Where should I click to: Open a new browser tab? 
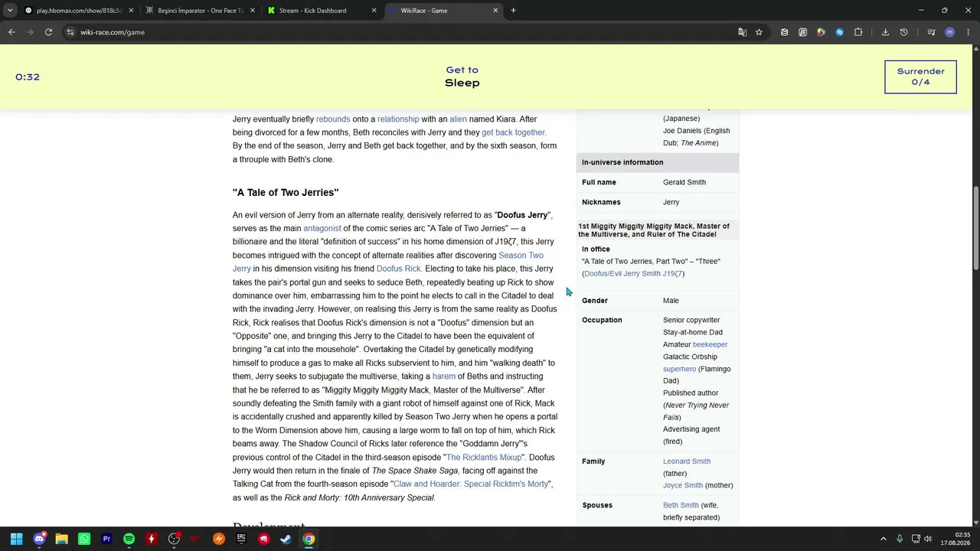(x=513, y=11)
